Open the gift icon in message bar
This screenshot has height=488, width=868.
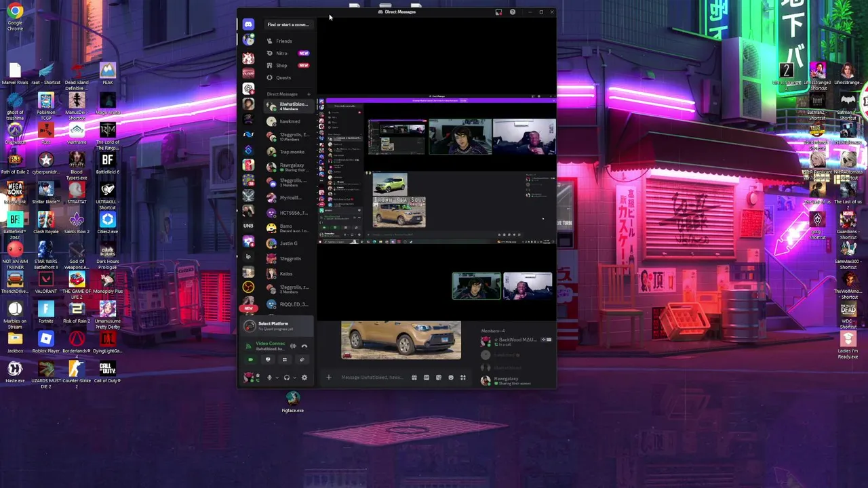(414, 378)
